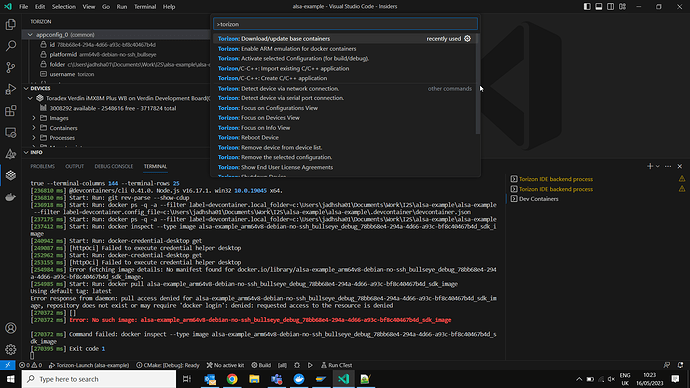Click the command palette scrollbar
Viewport: 690px width, 388px height.
[x=478, y=84]
